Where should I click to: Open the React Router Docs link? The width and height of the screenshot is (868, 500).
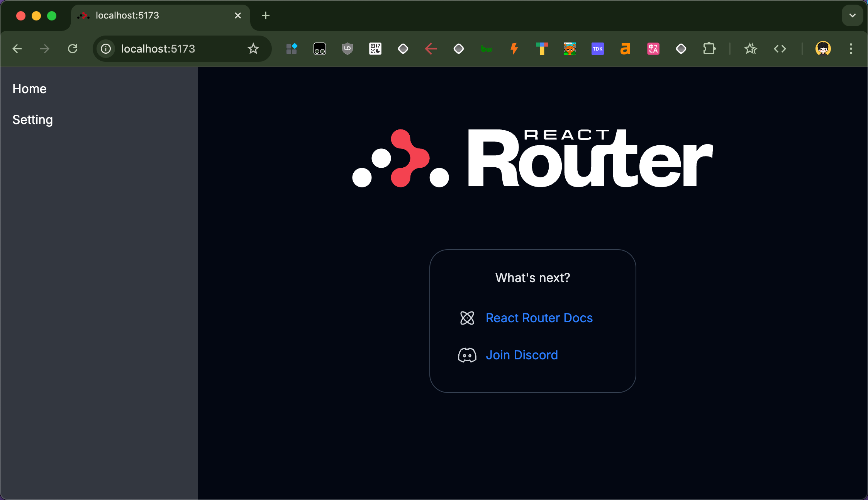[x=539, y=318]
